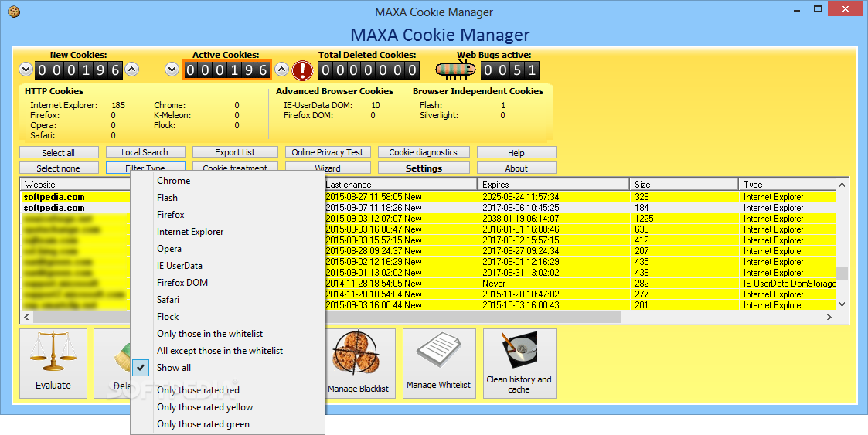This screenshot has width=868, height=435.
Task: Click the size value 1225
Action: [x=644, y=219]
